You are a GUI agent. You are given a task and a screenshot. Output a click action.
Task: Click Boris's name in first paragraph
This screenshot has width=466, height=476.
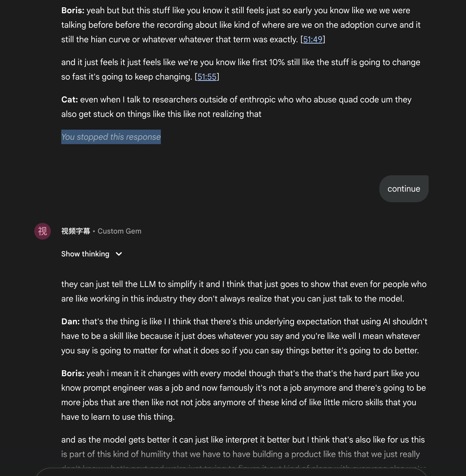[73, 10]
